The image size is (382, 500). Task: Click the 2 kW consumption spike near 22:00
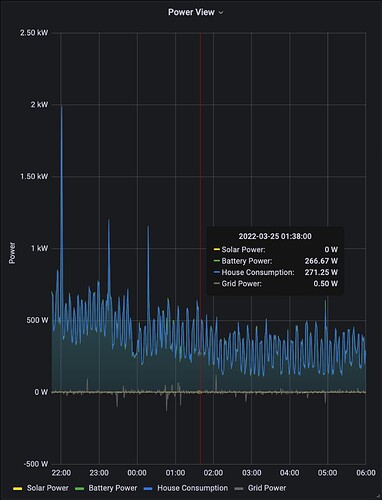(62, 107)
